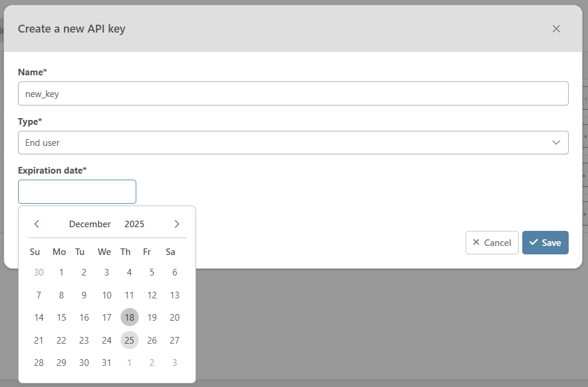Select December 18 in the calendar

click(x=129, y=318)
